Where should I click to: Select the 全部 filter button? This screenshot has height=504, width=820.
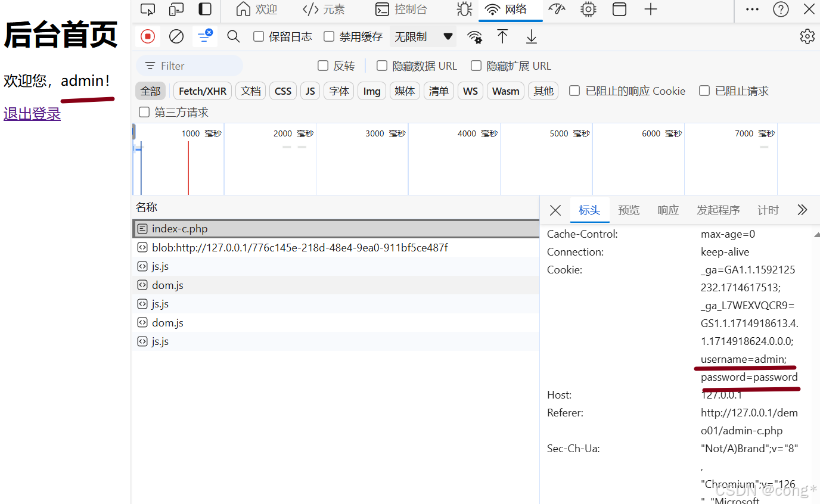tap(151, 91)
